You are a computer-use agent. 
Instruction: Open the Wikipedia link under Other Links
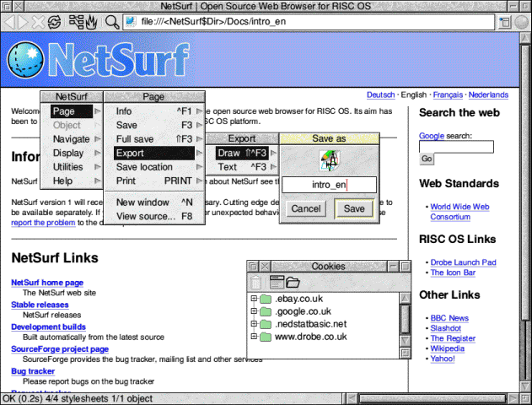(x=448, y=347)
